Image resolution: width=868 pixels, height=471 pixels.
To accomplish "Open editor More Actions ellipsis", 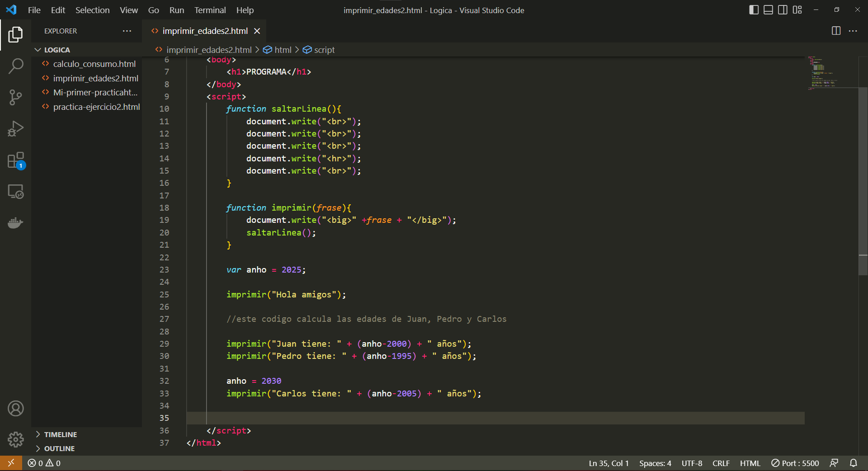I will [x=853, y=31].
